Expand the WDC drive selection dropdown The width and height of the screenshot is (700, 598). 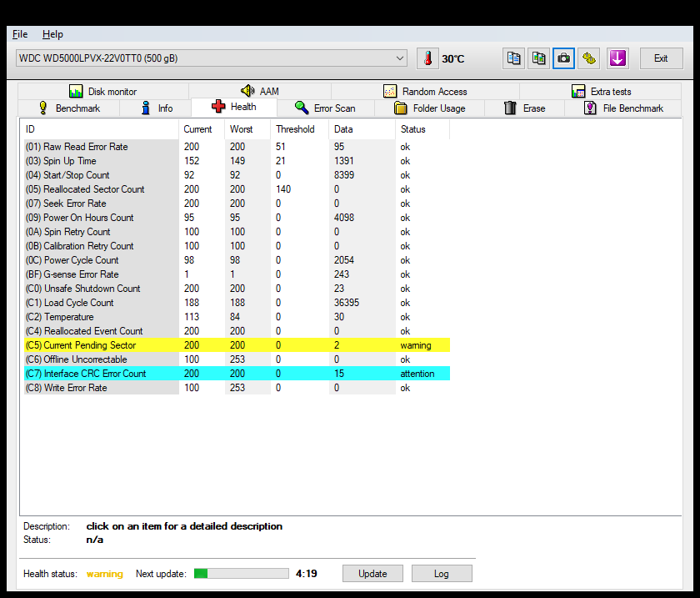(401, 58)
